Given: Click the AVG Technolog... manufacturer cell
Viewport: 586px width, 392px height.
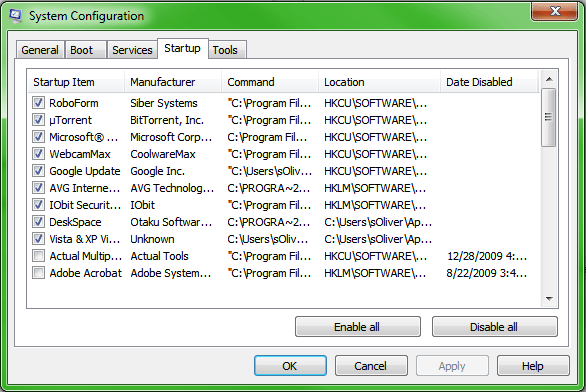Looking at the screenshot, I should pyautogui.click(x=172, y=188).
